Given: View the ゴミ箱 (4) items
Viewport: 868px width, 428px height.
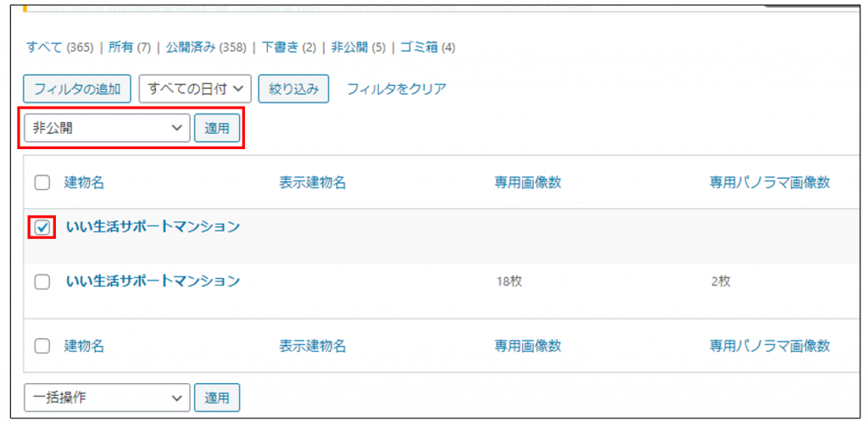Looking at the screenshot, I should point(427,47).
